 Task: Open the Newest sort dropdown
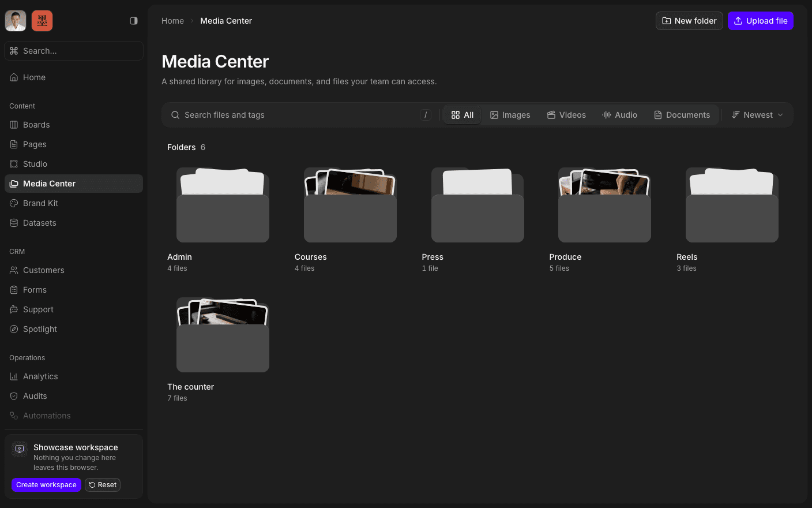pyautogui.click(x=758, y=115)
